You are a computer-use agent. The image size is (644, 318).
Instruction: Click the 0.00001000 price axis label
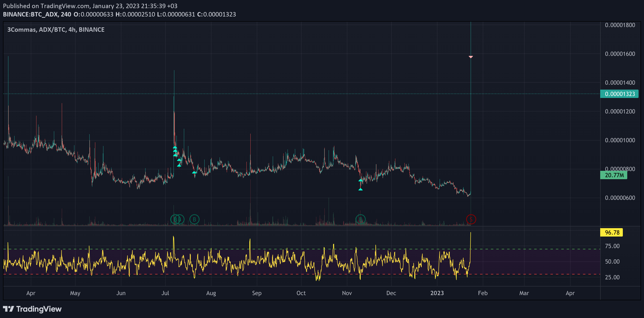(620, 140)
